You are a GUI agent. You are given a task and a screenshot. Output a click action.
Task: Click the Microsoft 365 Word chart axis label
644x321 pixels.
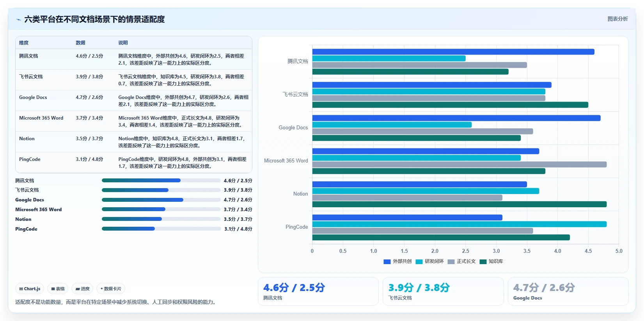click(x=286, y=160)
